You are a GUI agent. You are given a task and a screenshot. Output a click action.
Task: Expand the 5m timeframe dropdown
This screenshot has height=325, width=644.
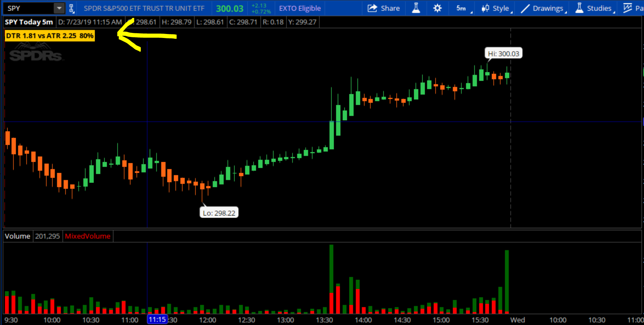click(x=462, y=8)
